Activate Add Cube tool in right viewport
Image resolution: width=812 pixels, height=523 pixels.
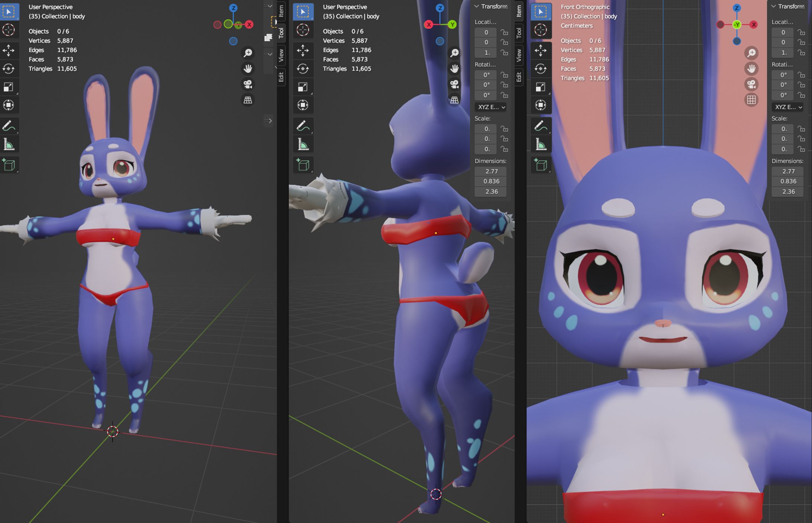click(x=541, y=165)
